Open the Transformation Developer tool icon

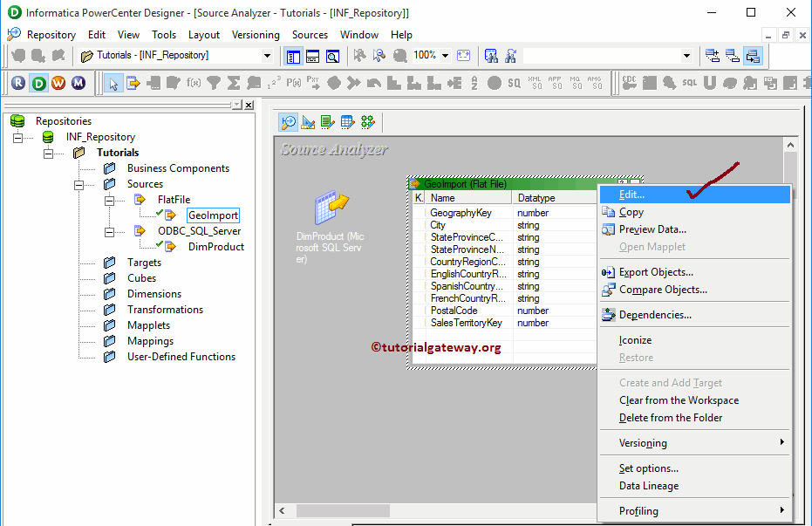327,122
